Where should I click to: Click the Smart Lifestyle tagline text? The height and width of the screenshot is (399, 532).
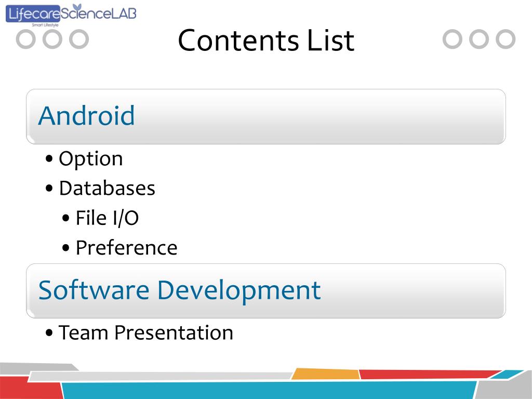point(45,25)
